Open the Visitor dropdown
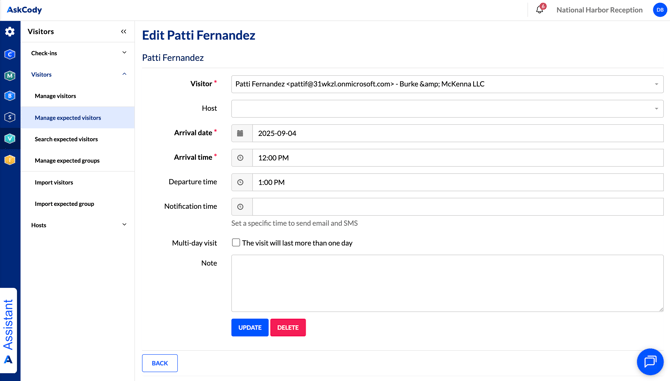This screenshot has height=381, width=670. tap(447, 84)
